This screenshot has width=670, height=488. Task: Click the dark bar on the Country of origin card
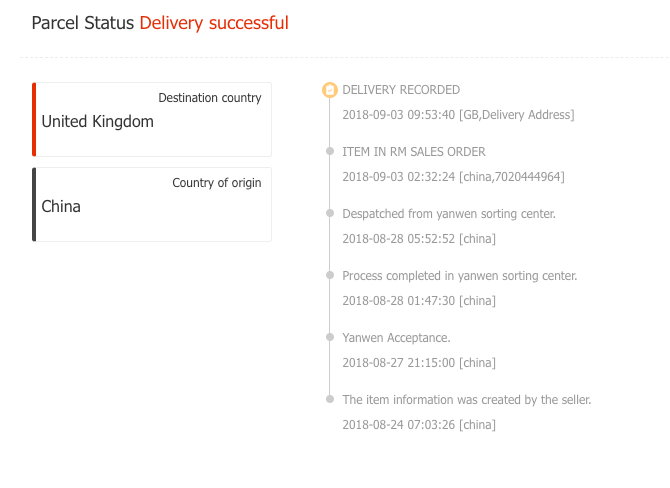click(34, 204)
